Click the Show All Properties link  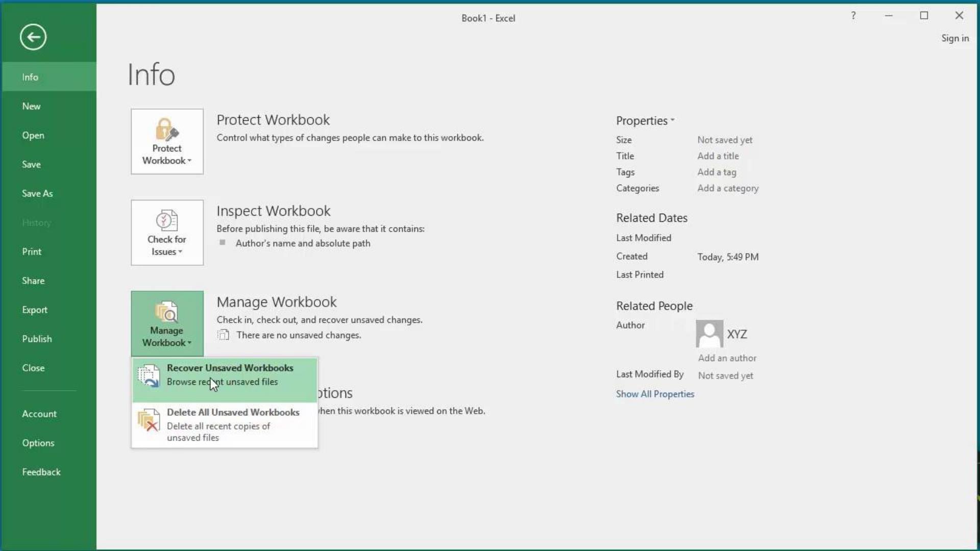(655, 394)
